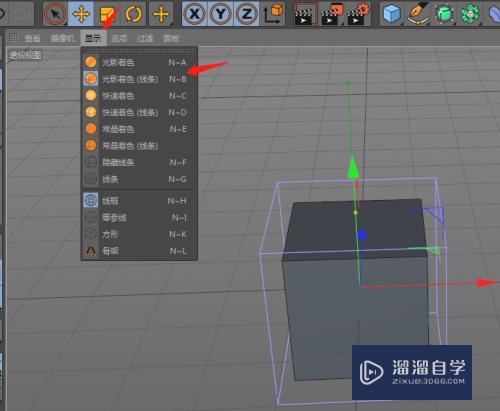Open the 选项 menu

coord(119,38)
